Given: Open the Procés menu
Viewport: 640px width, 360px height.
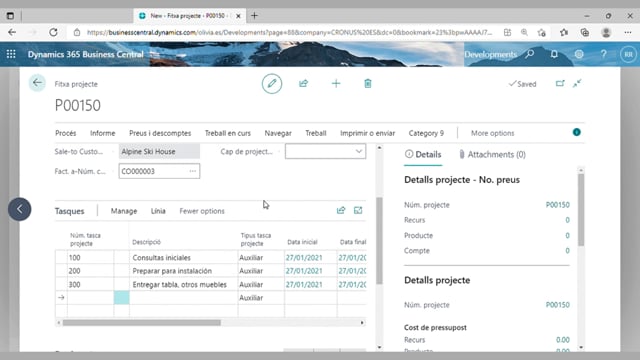Looking at the screenshot, I should point(66,133).
